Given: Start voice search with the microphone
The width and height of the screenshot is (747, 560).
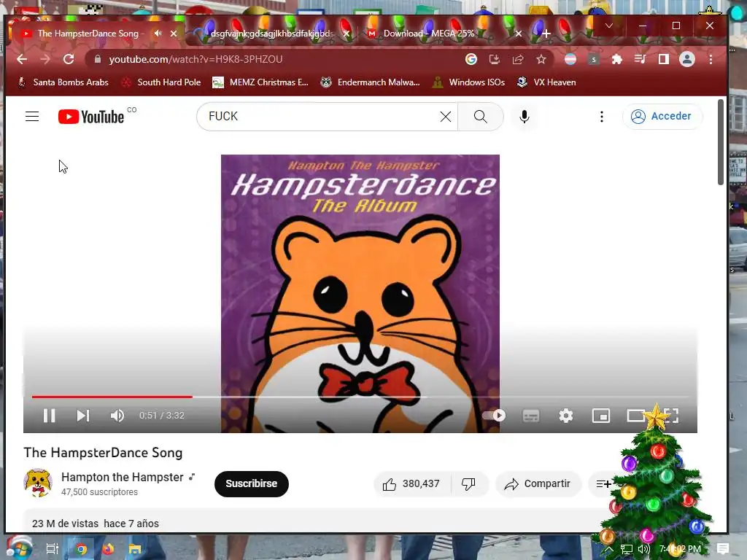Looking at the screenshot, I should pyautogui.click(x=524, y=117).
